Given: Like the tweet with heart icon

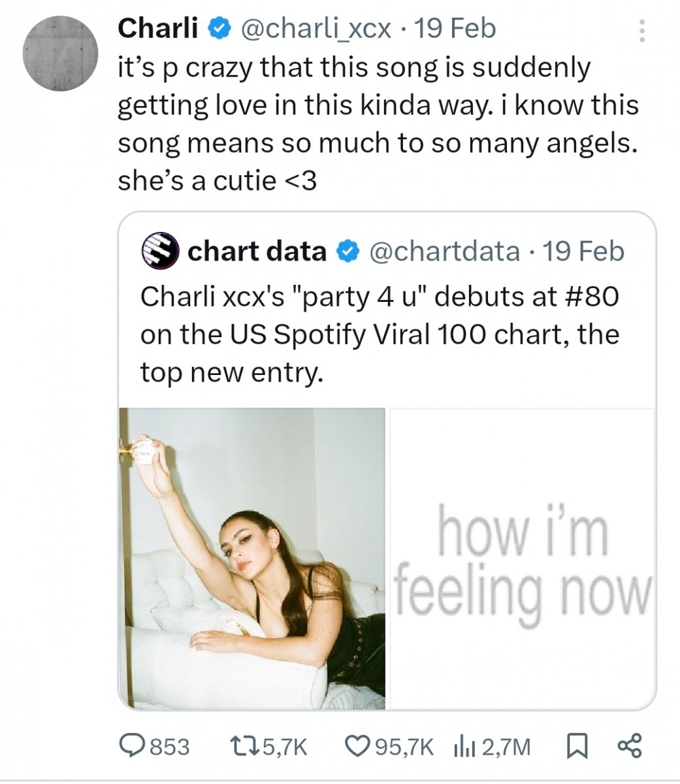Looking at the screenshot, I should [357, 746].
